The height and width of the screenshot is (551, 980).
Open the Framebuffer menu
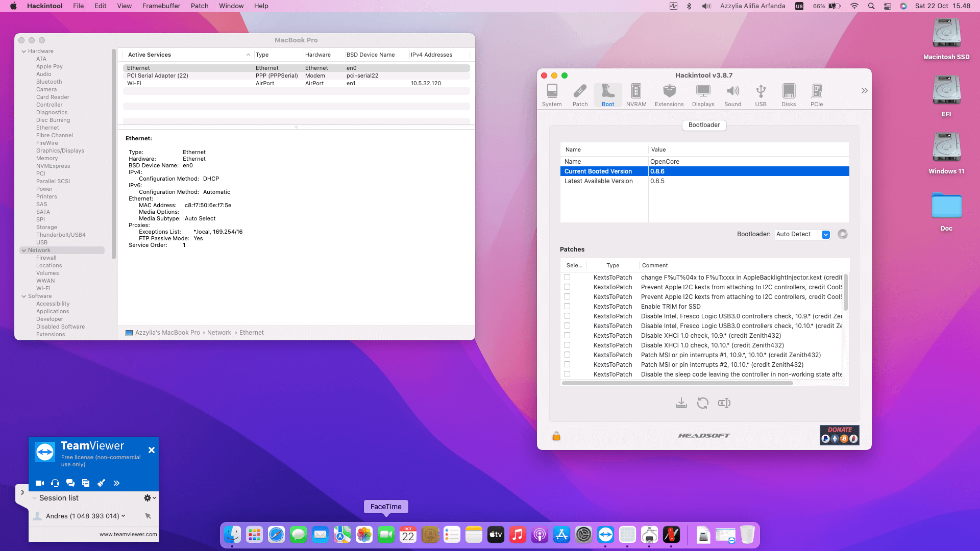(161, 6)
